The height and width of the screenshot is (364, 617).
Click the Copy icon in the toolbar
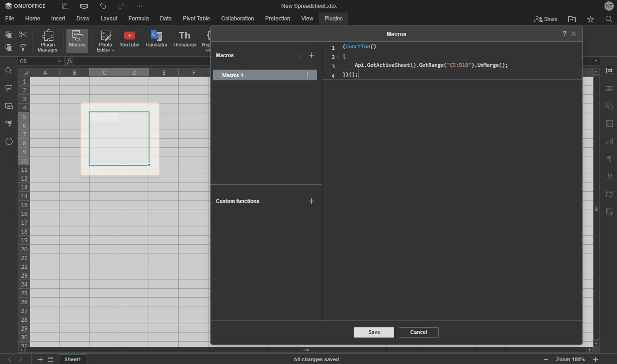coord(9,34)
